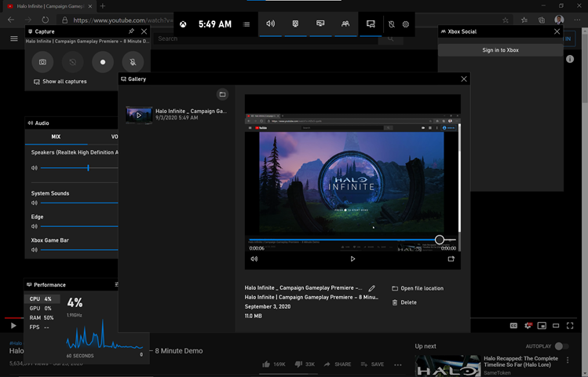Toggle YouTube Autoplay switch
588x377 pixels.
click(561, 346)
